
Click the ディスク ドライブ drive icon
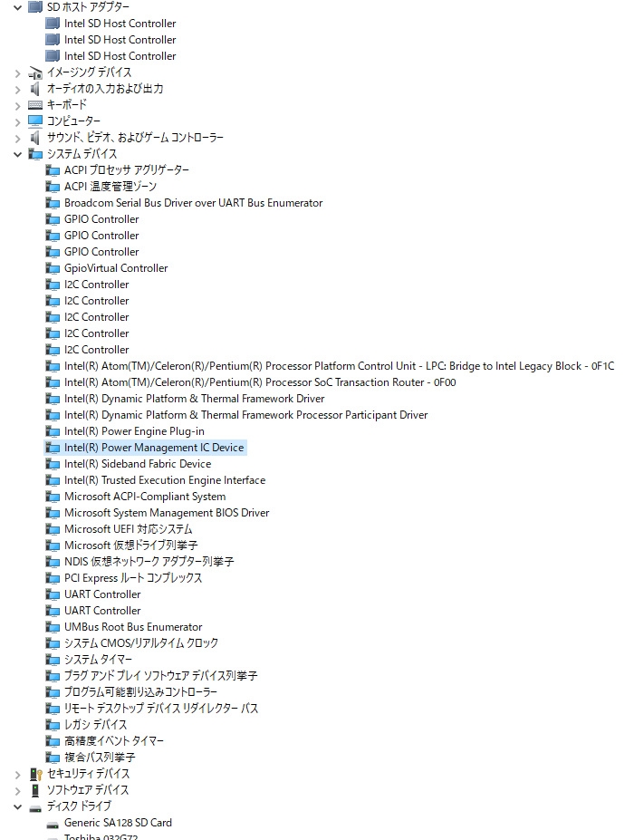[x=35, y=808]
